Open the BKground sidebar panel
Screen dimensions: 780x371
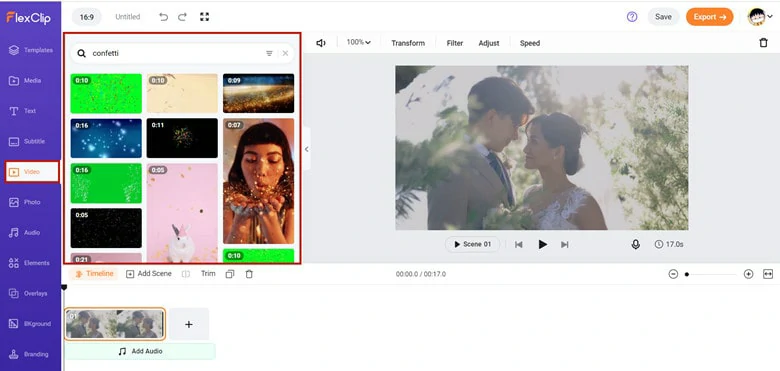[x=31, y=324]
